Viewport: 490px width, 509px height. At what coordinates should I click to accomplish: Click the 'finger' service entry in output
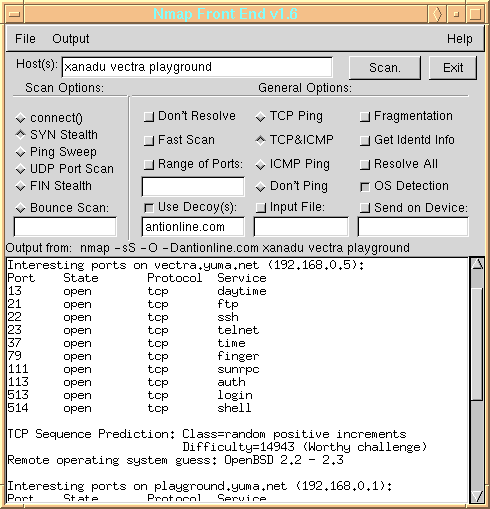[x=238, y=356]
